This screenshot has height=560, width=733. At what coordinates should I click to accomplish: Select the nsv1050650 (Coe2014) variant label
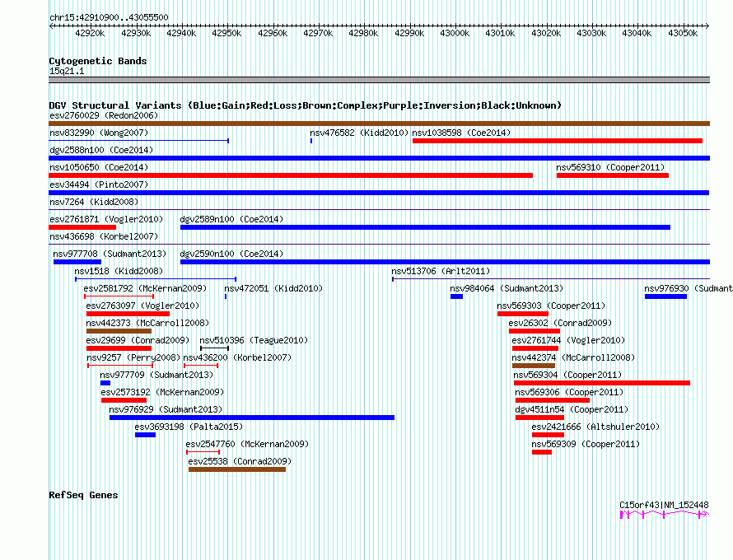click(99, 167)
